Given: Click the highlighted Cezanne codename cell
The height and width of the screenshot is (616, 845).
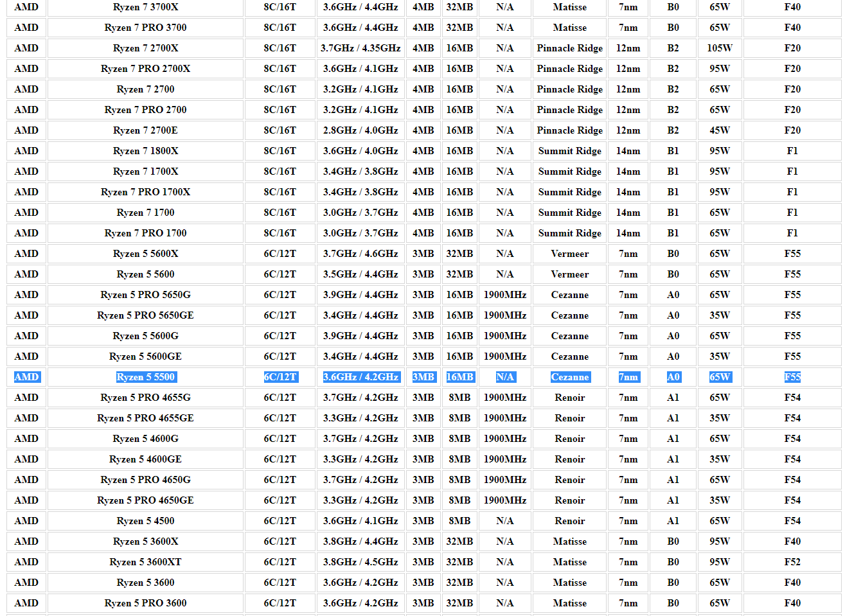Looking at the screenshot, I should (x=570, y=377).
